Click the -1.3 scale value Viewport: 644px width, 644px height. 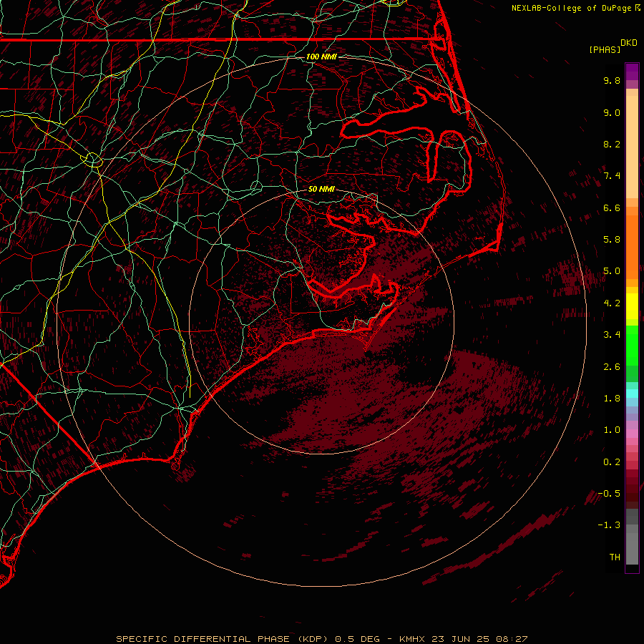609,525
